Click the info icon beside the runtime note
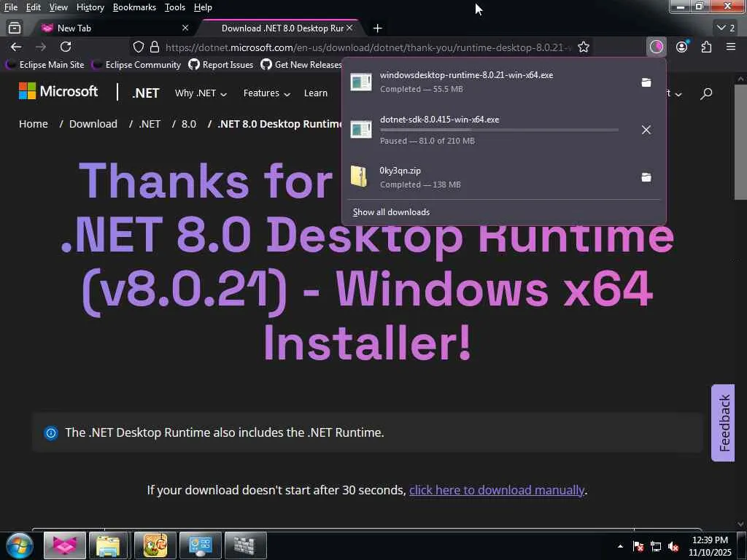Image resolution: width=747 pixels, height=560 pixels. click(x=50, y=433)
